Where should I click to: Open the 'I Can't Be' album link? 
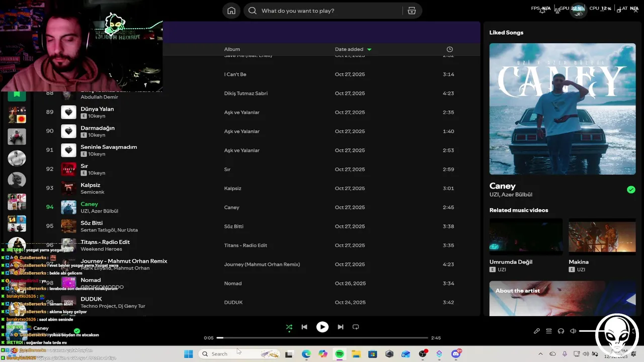[x=235, y=74]
